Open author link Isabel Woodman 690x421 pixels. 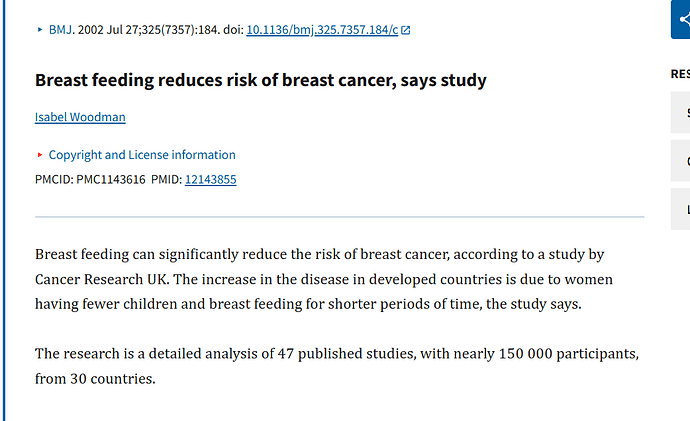[80, 117]
